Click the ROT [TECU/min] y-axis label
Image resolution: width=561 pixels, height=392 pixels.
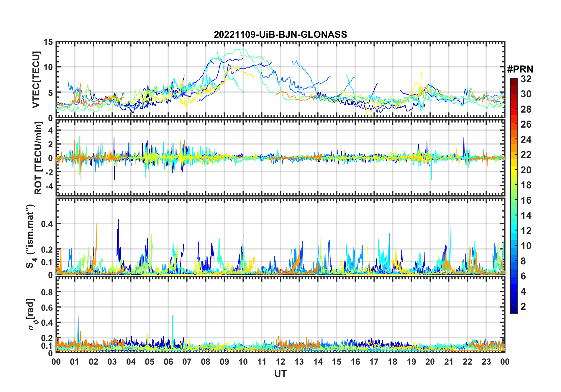(38, 158)
